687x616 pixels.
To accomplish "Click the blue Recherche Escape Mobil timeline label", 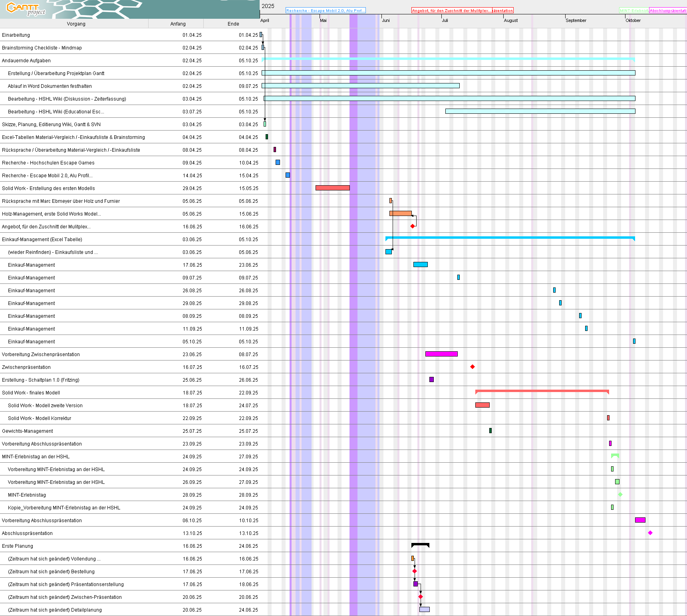I will point(326,11).
